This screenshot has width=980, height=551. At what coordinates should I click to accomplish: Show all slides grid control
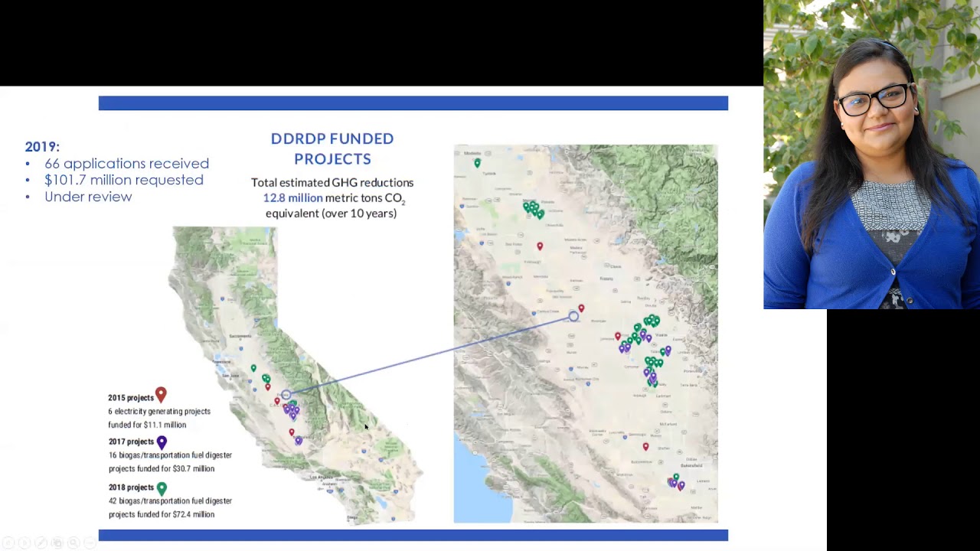tap(57, 543)
